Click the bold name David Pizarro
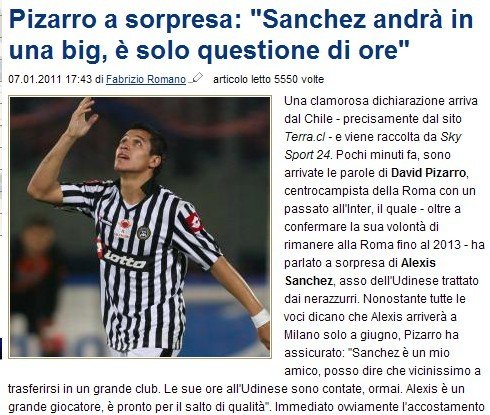490x415 pixels. (428, 173)
